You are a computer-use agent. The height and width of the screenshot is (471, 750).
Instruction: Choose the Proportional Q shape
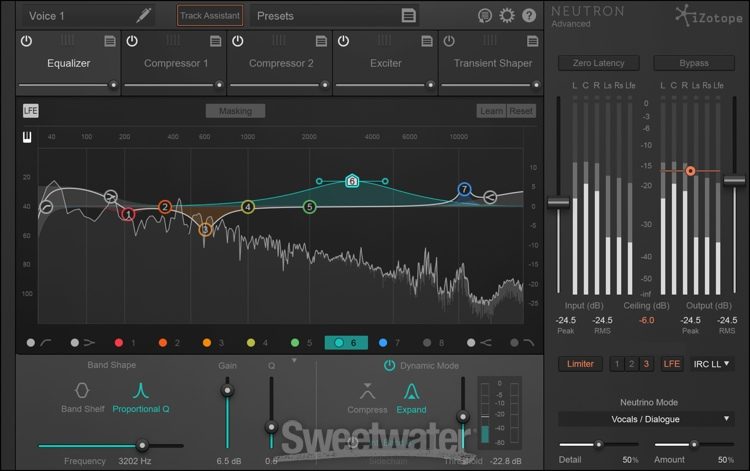(141, 398)
